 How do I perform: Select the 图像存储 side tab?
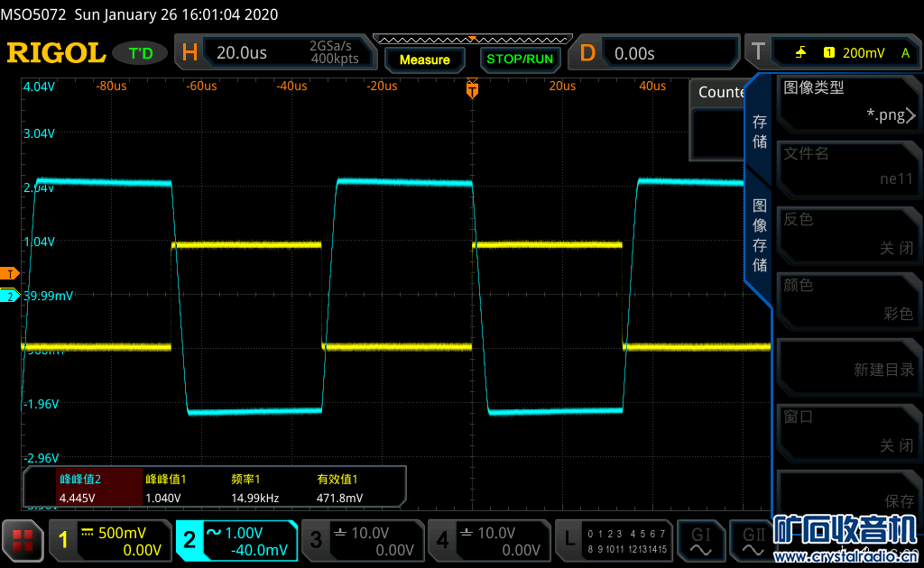pyautogui.click(x=760, y=234)
